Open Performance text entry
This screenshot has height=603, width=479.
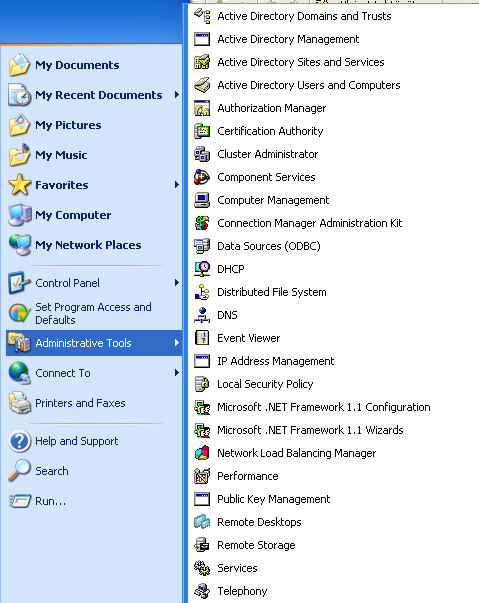[248, 476]
